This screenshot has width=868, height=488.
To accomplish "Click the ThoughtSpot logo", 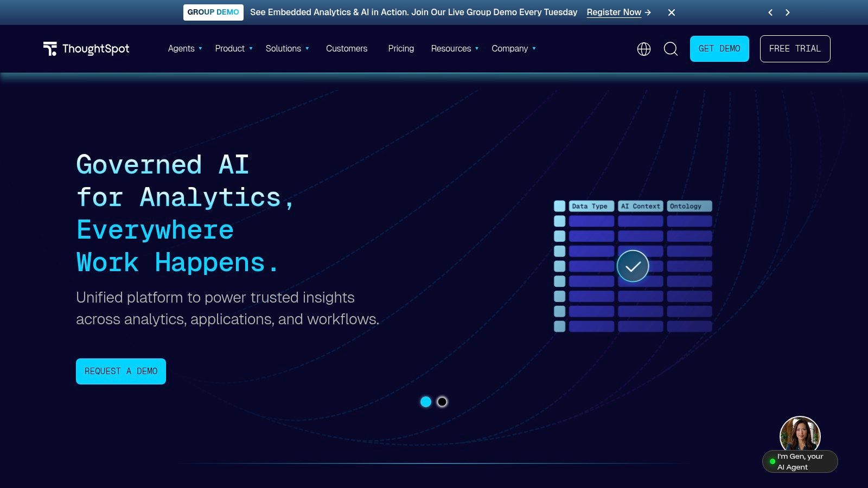I will point(86,49).
